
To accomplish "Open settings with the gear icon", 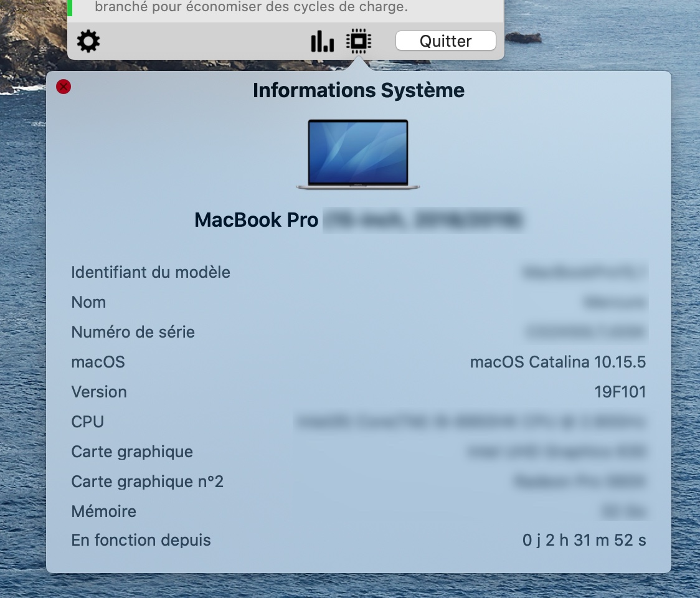I will tap(88, 41).
